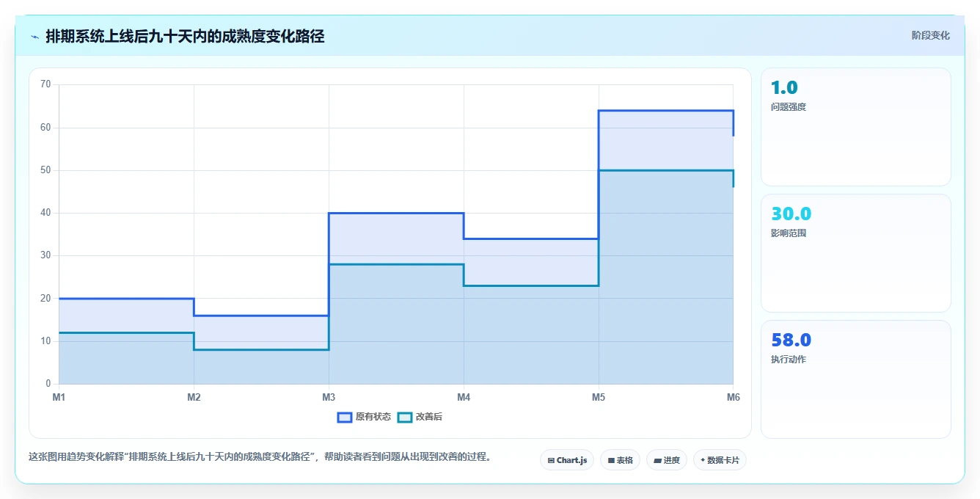
Task: Click the M1 axis label
Action: [59, 397]
